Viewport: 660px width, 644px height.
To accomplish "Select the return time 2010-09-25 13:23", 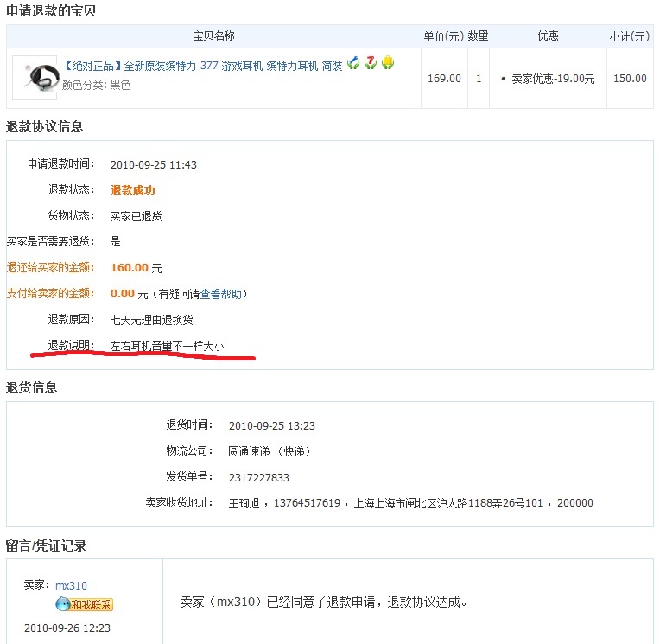I will (x=272, y=426).
